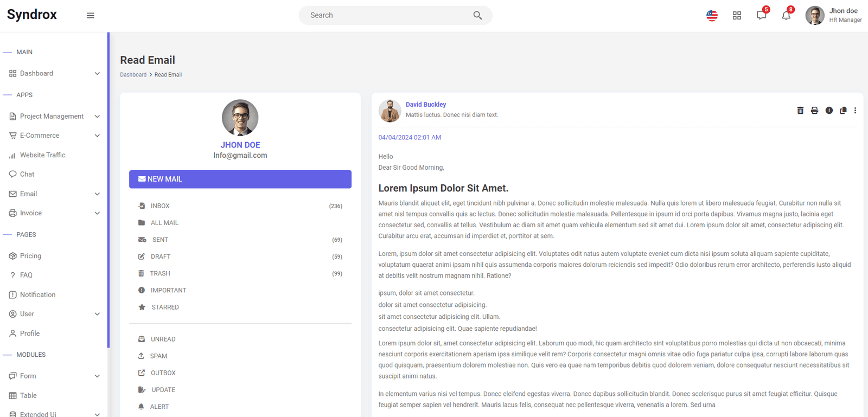This screenshot has height=417, width=868.
Task: Open the apps grid icon
Action: click(x=737, y=15)
